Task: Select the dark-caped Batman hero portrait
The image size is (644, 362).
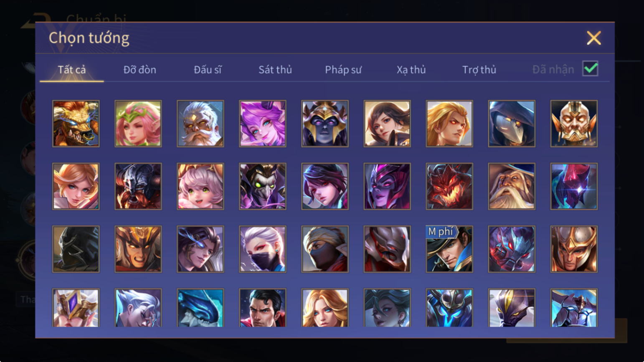Action: [x=76, y=249]
